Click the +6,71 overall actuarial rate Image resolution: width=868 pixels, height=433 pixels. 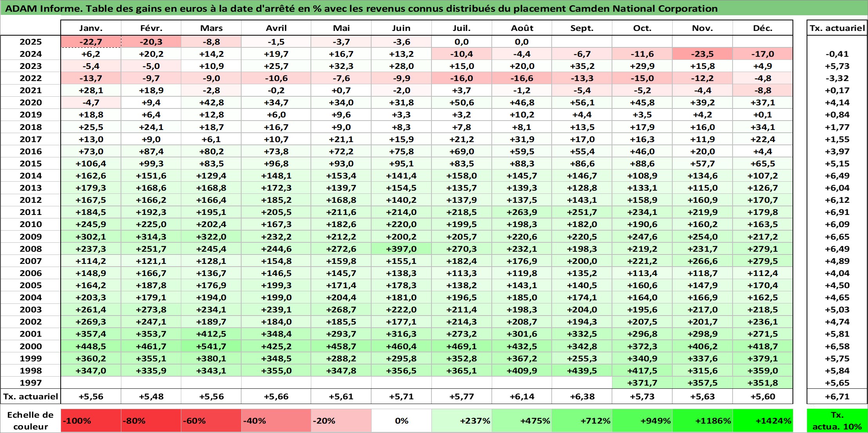(x=837, y=397)
